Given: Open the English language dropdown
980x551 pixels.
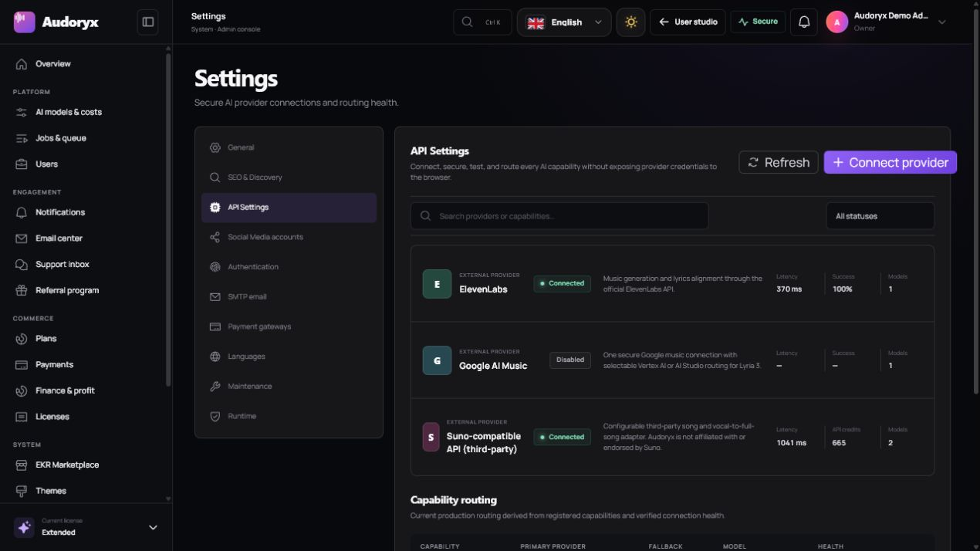Looking at the screenshot, I should [x=564, y=22].
